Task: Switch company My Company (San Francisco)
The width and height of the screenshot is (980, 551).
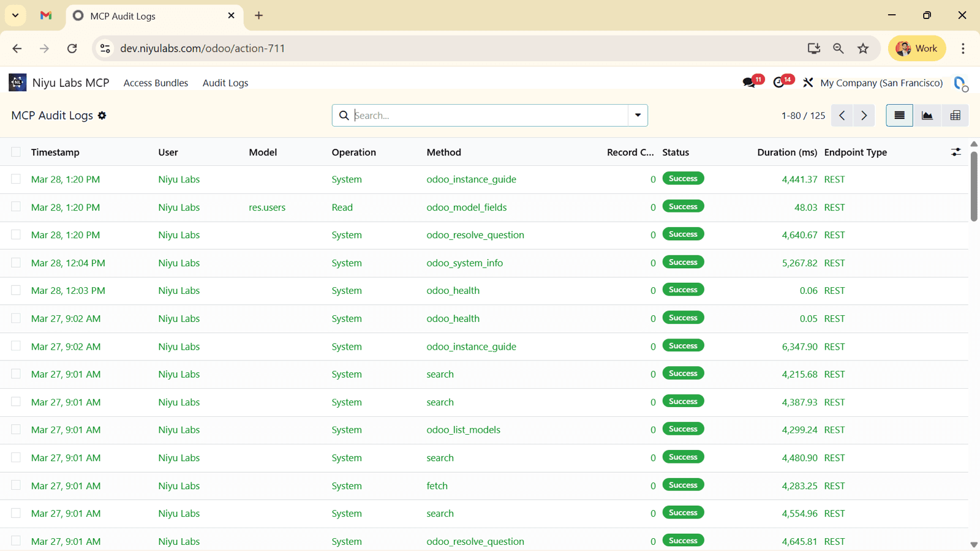Action: pos(881,83)
